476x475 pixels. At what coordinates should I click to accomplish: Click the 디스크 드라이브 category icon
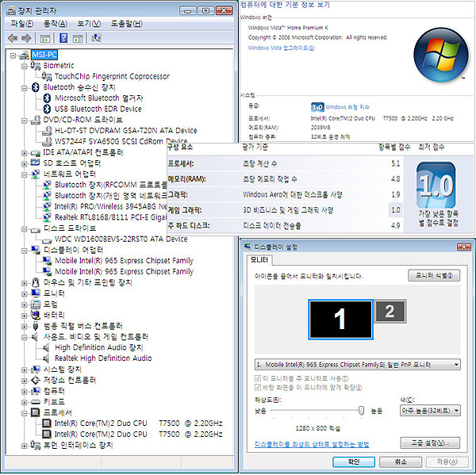click(36, 230)
